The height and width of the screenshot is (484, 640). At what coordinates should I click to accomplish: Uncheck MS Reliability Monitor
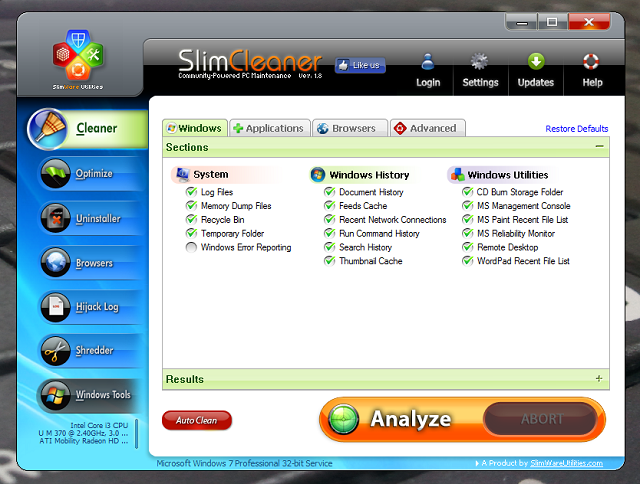(467, 233)
